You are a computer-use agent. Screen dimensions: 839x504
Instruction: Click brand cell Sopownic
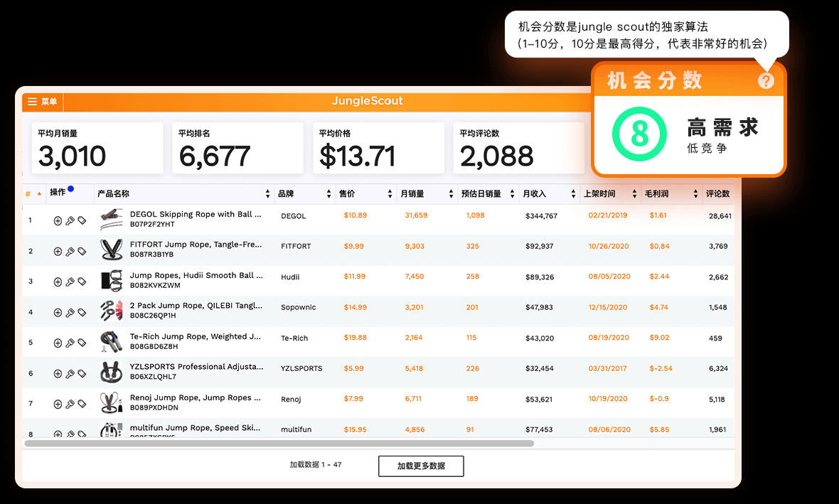click(x=299, y=307)
